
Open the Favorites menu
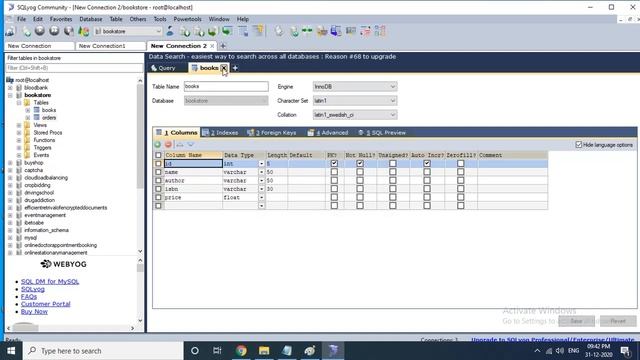[x=61, y=19]
